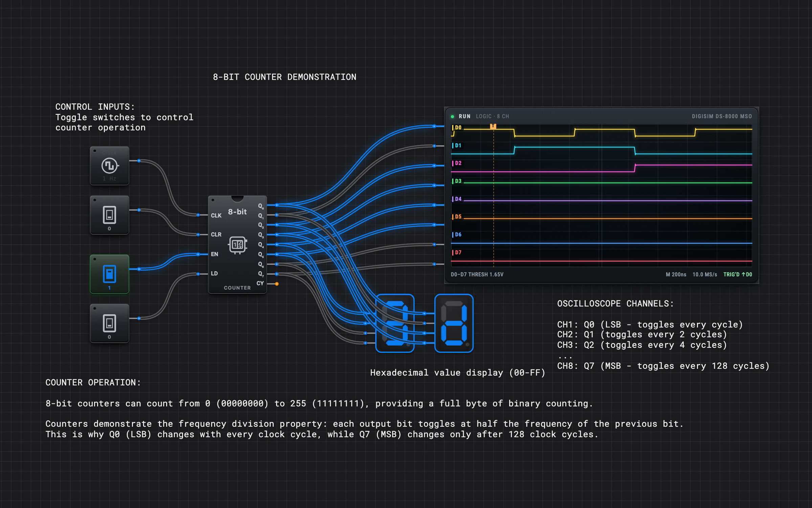Select the right hexadecimal seven-segment display

454,323
